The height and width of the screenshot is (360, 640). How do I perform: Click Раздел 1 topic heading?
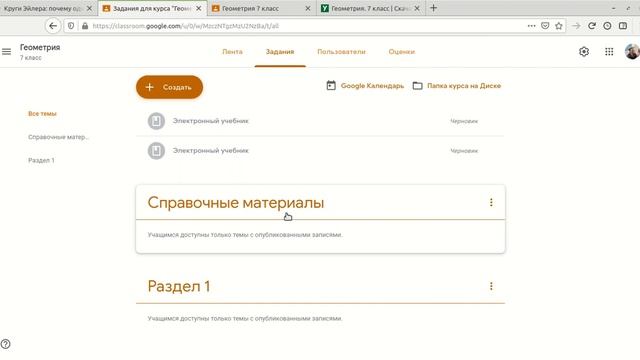179,286
